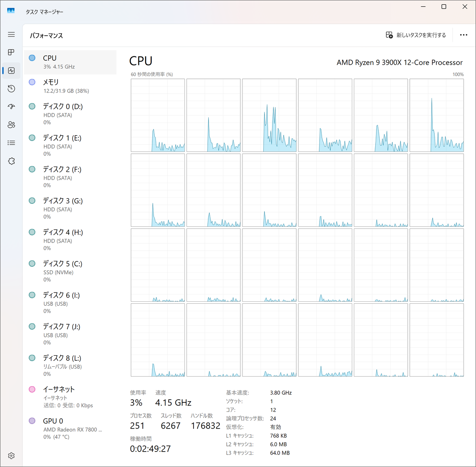Select the メモリ resource item

[x=70, y=86]
